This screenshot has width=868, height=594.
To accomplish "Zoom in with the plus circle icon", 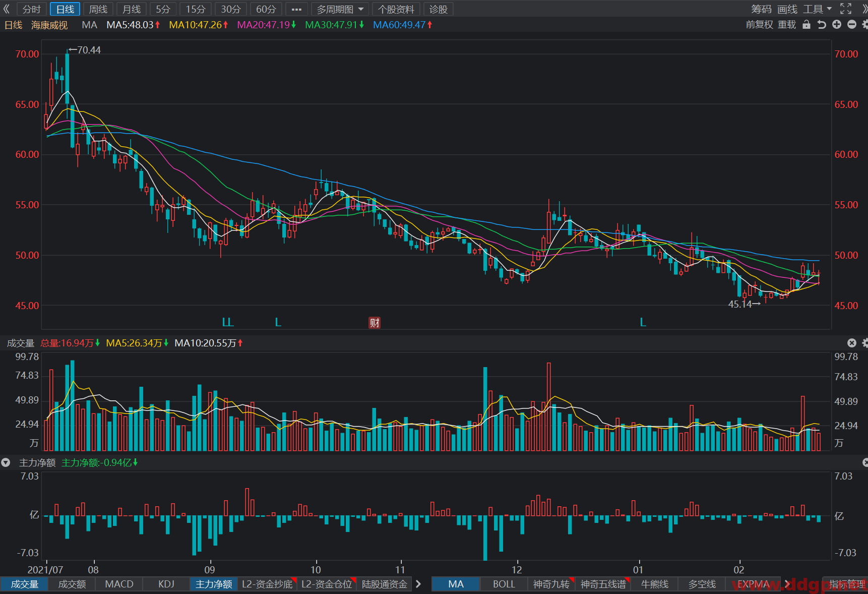I will pos(837,24).
